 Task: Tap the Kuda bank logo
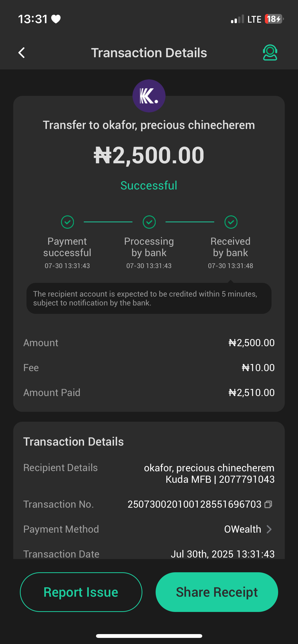click(x=149, y=96)
